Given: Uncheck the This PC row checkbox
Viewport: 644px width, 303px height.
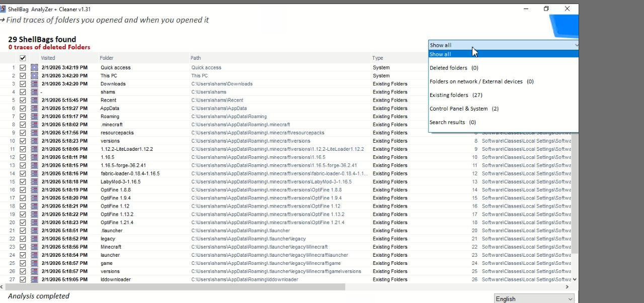Looking at the screenshot, I should click(x=23, y=76).
